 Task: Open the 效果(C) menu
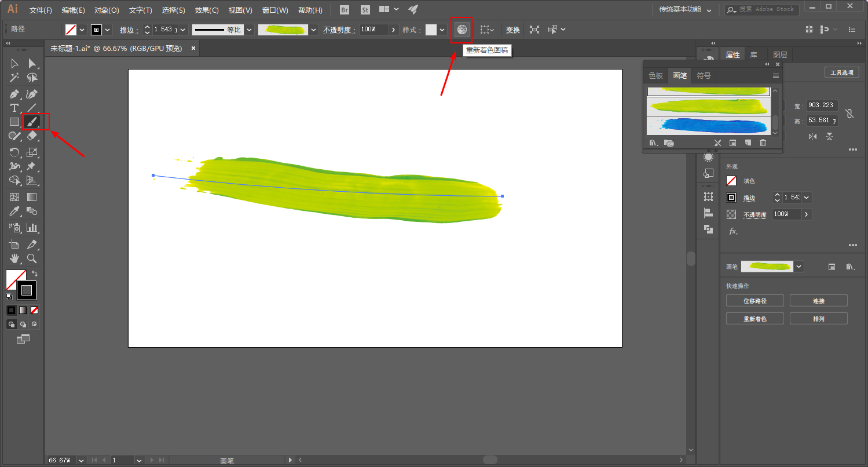click(207, 10)
